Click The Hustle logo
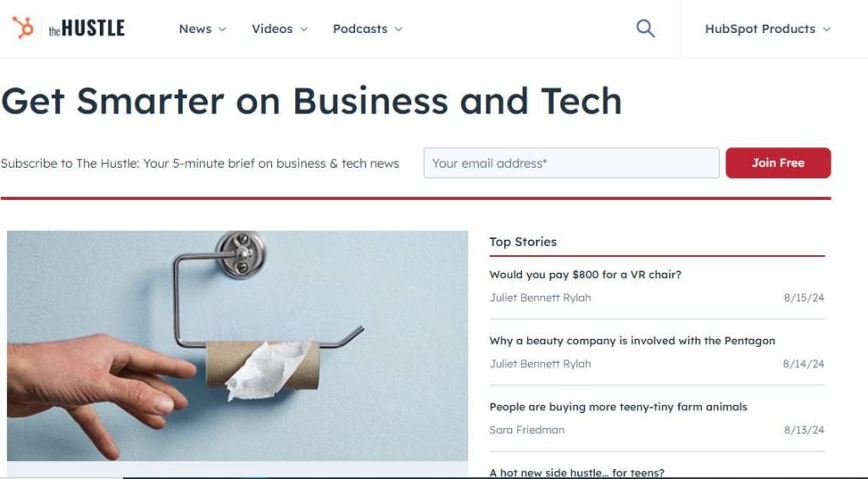 (87, 28)
